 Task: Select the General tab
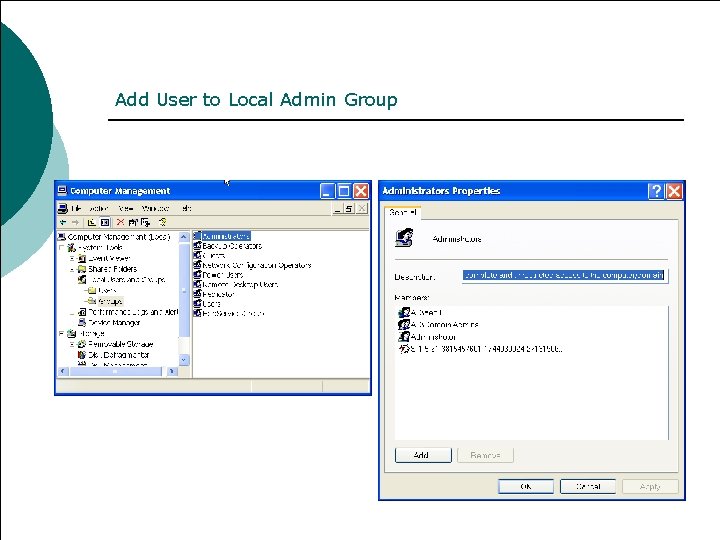[403, 213]
